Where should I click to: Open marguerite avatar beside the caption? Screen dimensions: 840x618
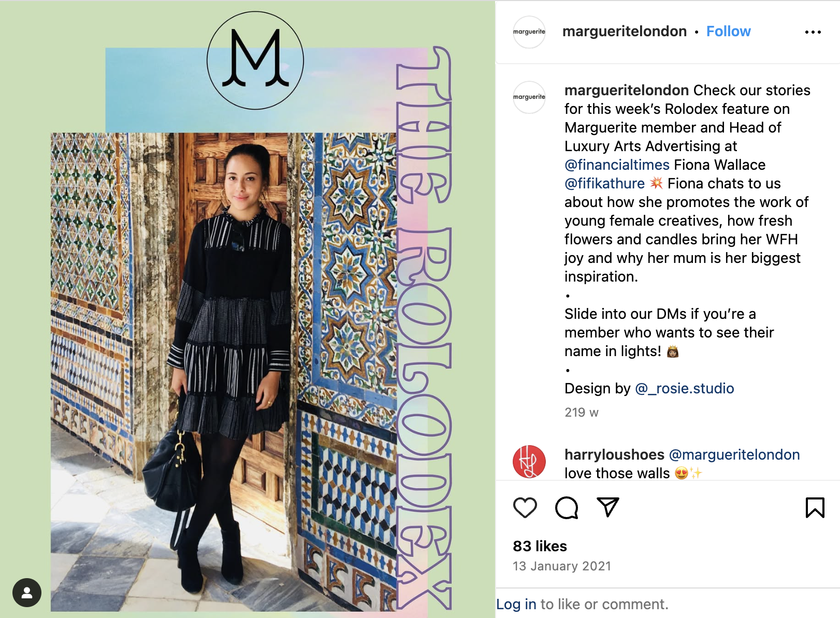529,97
